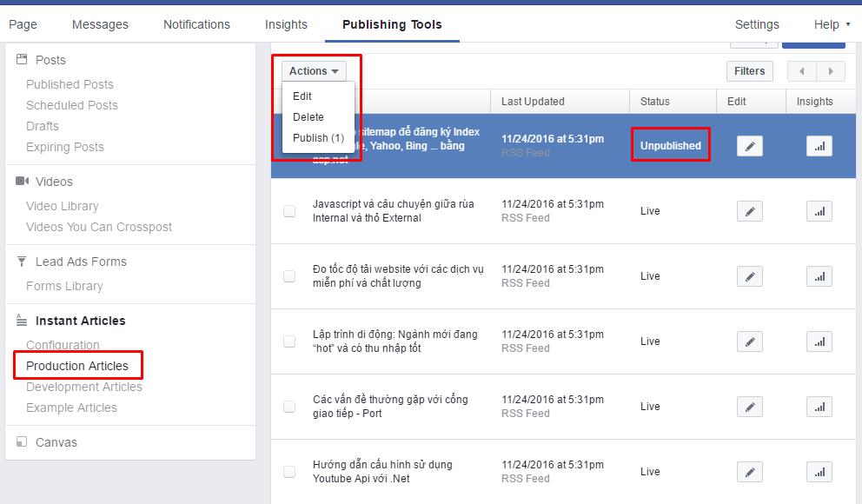Image resolution: width=862 pixels, height=504 pixels.
Task: Open the Help dropdown menu
Action: coord(832,24)
